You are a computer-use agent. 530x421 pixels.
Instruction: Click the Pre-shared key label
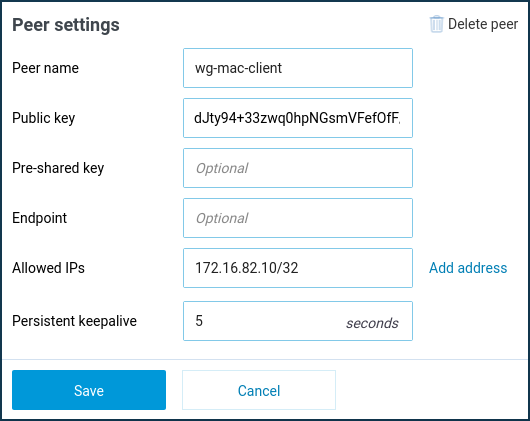tap(58, 168)
